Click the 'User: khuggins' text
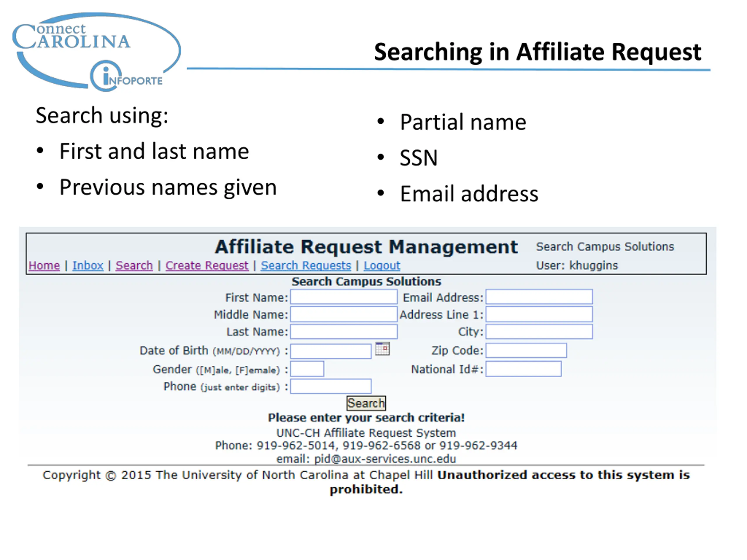747x560 pixels. pyautogui.click(x=577, y=266)
